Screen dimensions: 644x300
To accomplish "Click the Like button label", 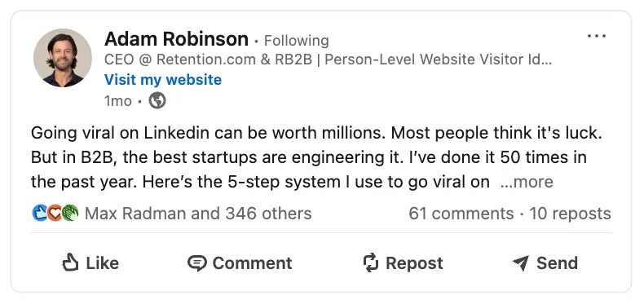I will coord(102,263).
